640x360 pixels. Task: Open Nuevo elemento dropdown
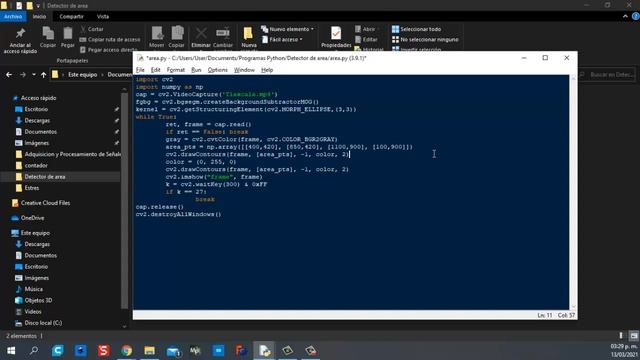pyautogui.click(x=287, y=29)
